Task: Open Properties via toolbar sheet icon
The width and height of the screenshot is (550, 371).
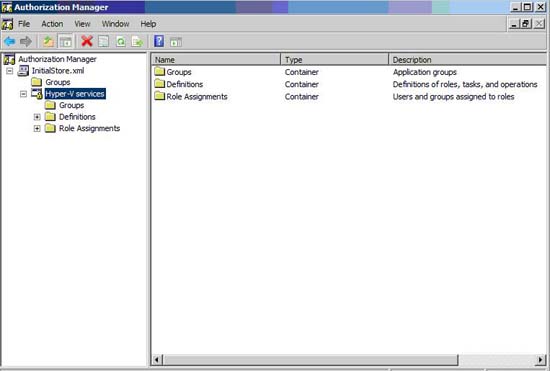Action: point(103,42)
